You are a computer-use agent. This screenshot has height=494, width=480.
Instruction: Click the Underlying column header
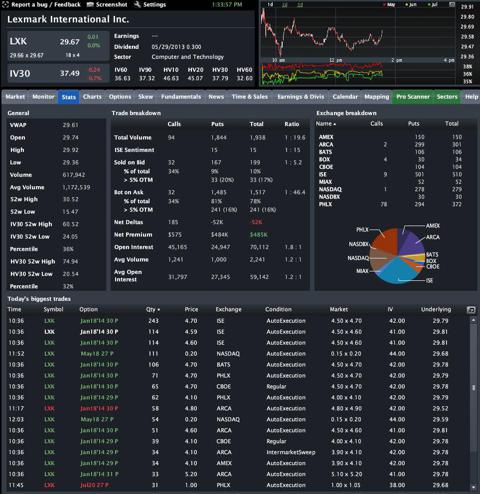coord(436,309)
